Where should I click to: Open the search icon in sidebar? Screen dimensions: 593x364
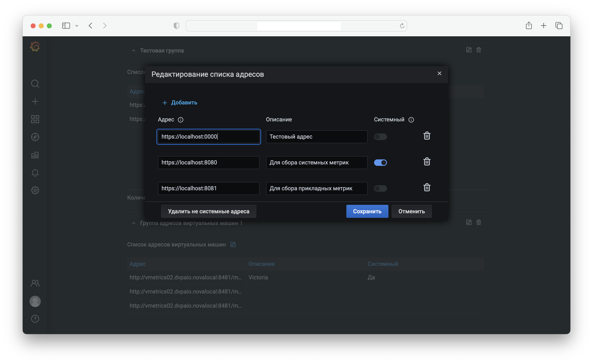pos(35,84)
